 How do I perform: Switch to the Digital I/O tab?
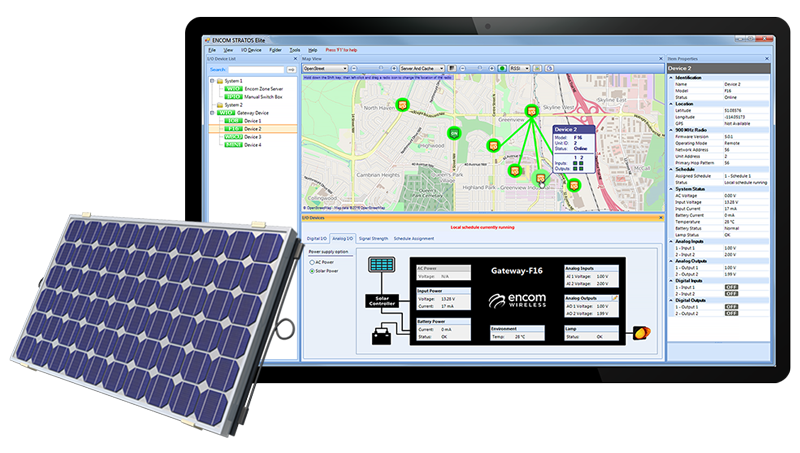point(317,239)
